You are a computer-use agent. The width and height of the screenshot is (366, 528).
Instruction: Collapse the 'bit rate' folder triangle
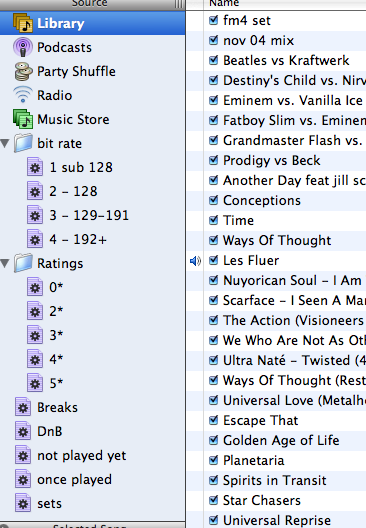(x=5, y=143)
